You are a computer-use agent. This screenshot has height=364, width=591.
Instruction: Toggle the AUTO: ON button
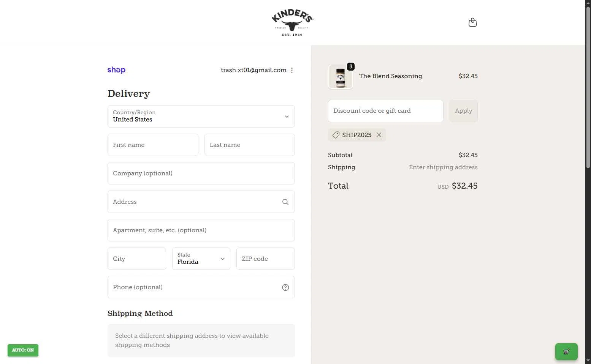(23, 350)
